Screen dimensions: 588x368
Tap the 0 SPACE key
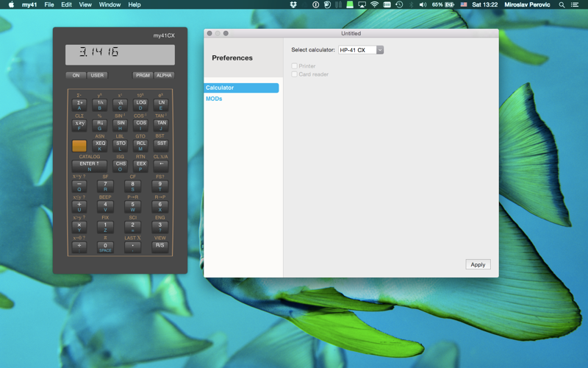click(x=105, y=247)
